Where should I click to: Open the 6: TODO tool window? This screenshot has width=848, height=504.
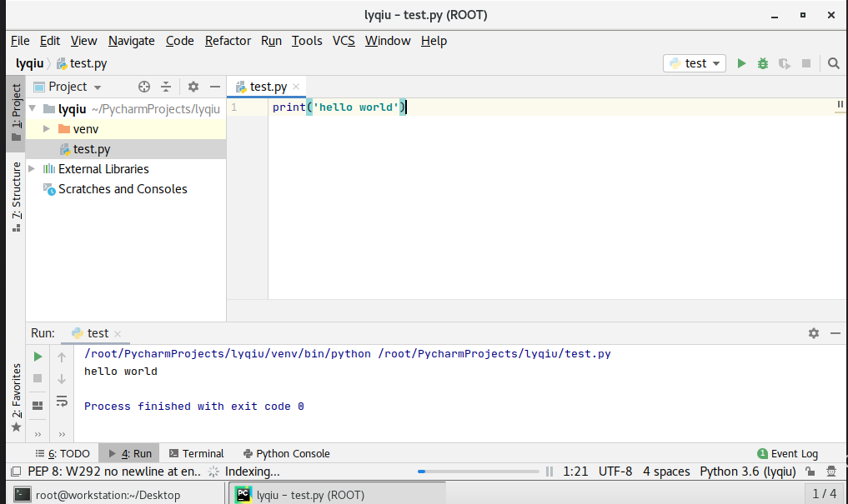tap(63, 454)
